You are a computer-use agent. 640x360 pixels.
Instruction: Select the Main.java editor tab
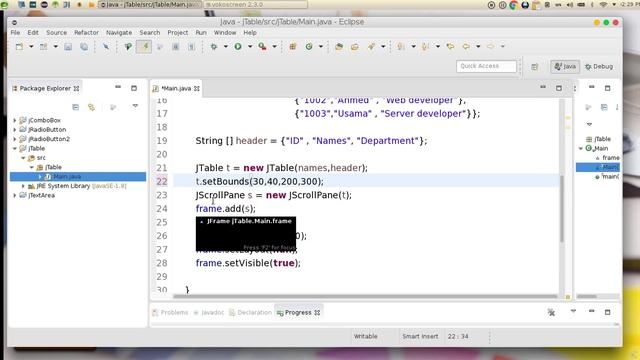pyautogui.click(x=176, y=89)
